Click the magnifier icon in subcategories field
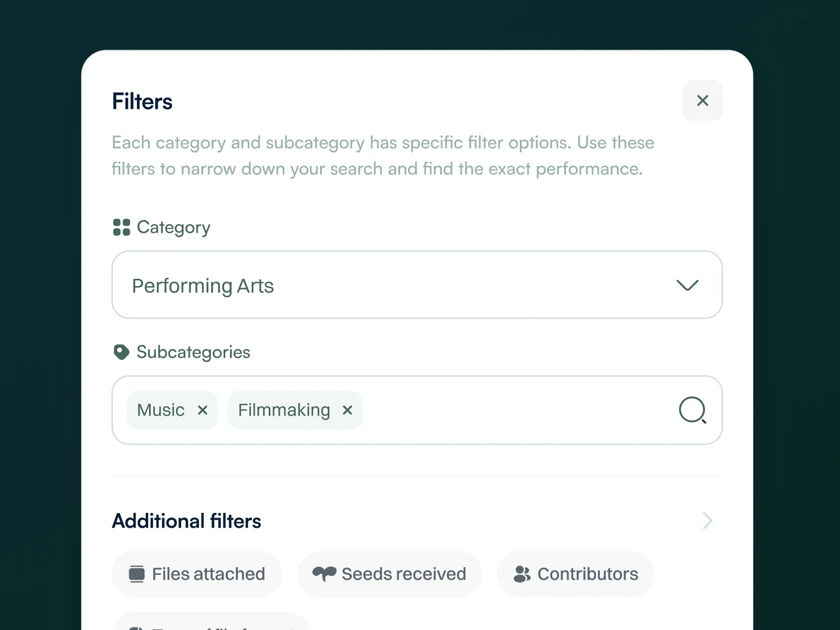This screenshot has width=840, height=630. click(692, 410)
